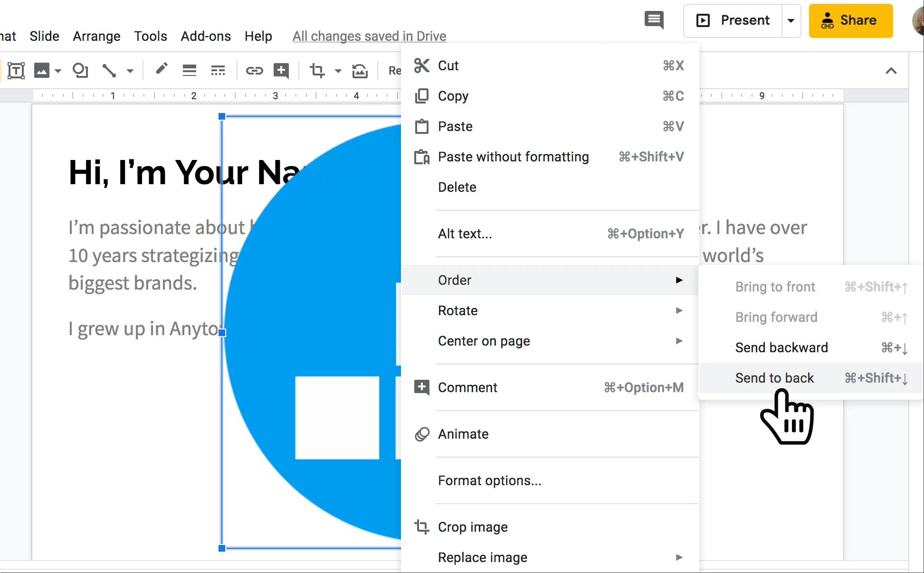This screenshot has height=573, width=924.
Task: Open the Add-ons menu
Action: click(x=206, y=36)
